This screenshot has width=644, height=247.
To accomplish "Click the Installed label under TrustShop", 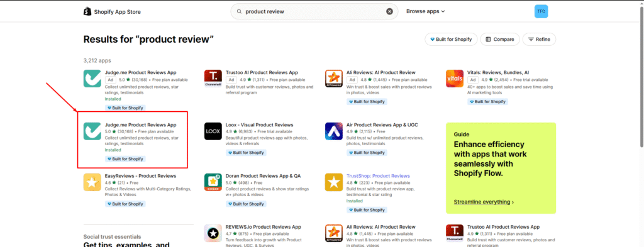I will click(x=355, y=201).
